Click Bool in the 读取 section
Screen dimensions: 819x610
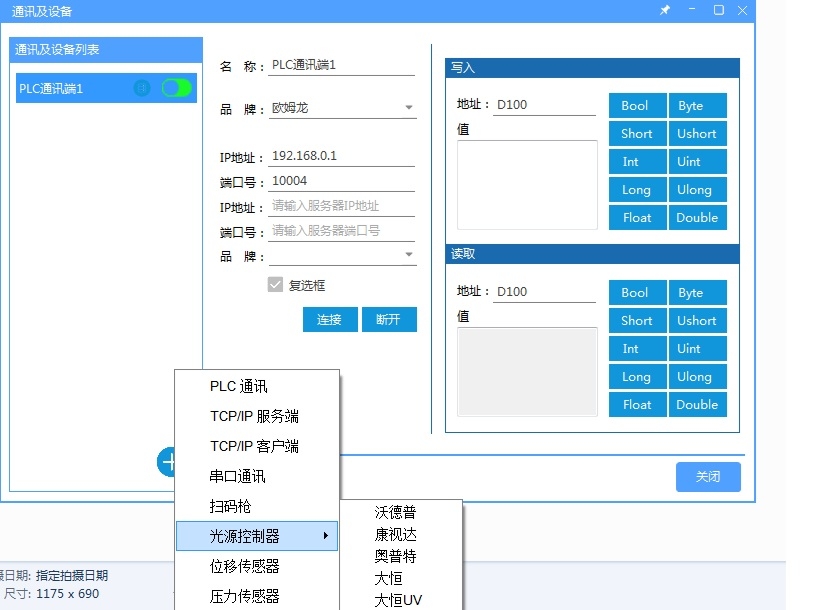(x=637, y=292)
